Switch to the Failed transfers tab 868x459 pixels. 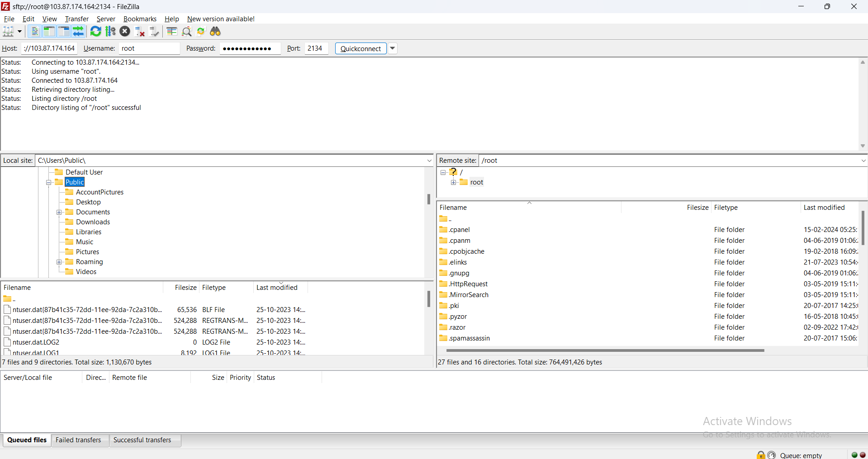[x=78, y=440]
